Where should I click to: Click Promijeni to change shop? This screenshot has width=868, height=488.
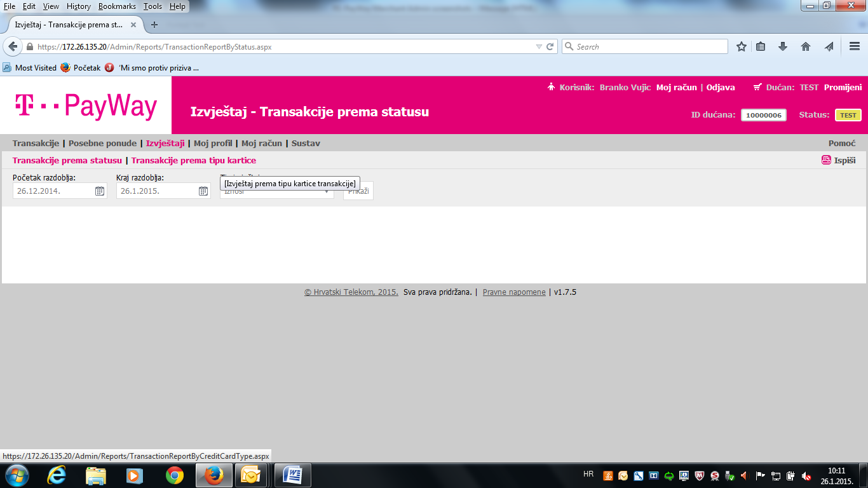point(843,87)
